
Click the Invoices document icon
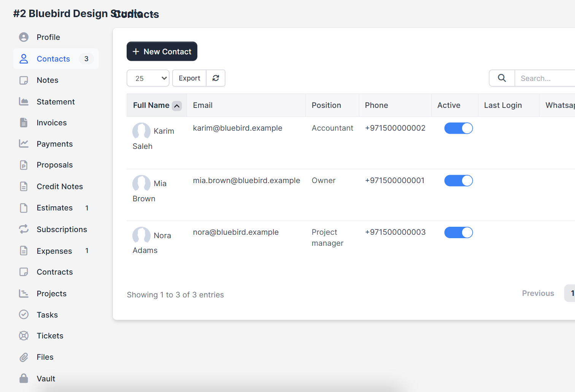pos(24,123)
